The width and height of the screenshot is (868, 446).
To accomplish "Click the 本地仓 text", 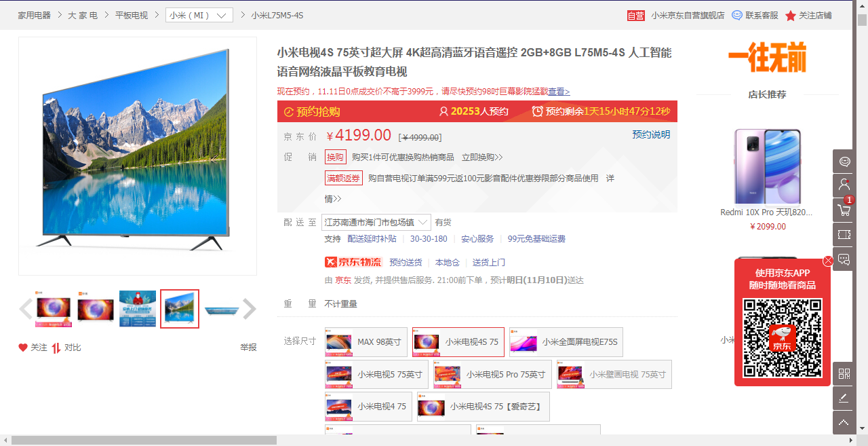I will click(448, 262).
